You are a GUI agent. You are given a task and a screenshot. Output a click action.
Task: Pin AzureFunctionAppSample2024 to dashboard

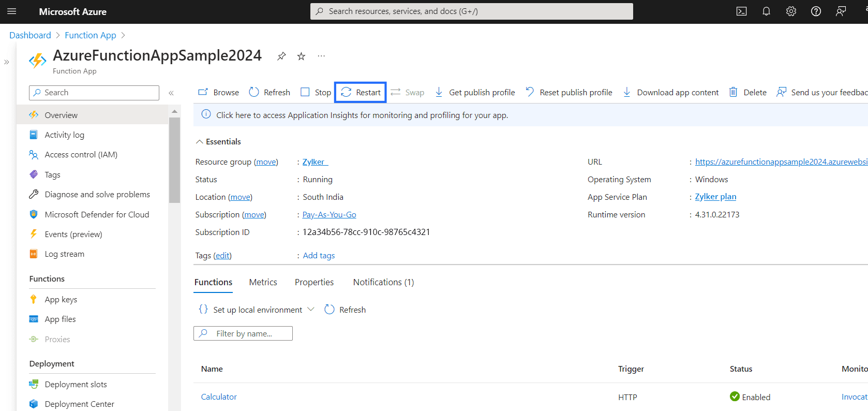281,56
